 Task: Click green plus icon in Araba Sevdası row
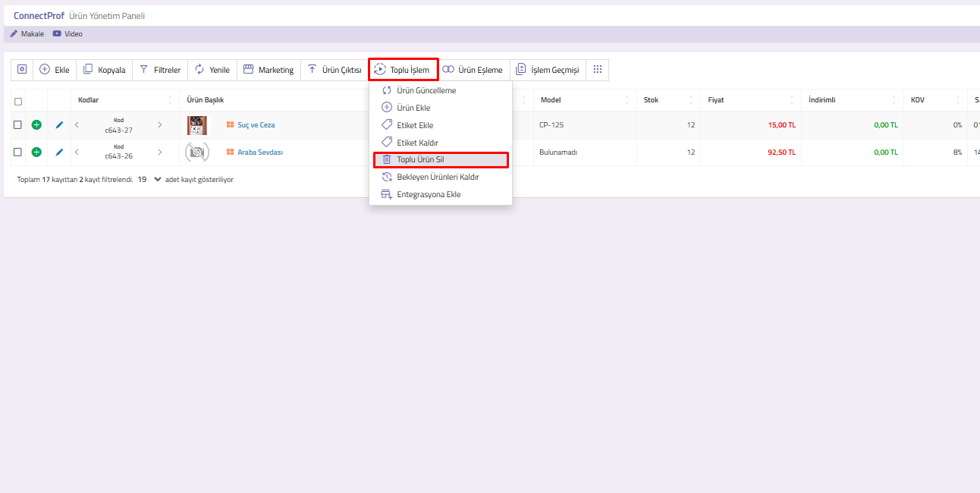36,152
